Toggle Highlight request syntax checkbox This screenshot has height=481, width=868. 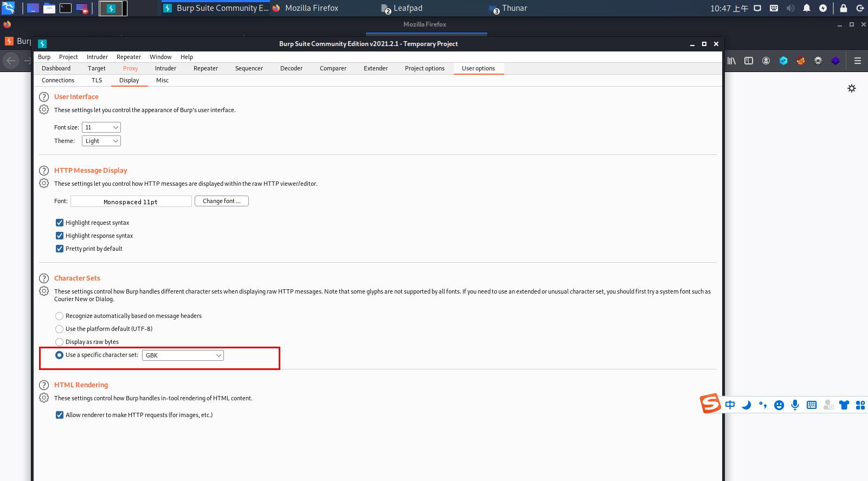click(60, 223)
